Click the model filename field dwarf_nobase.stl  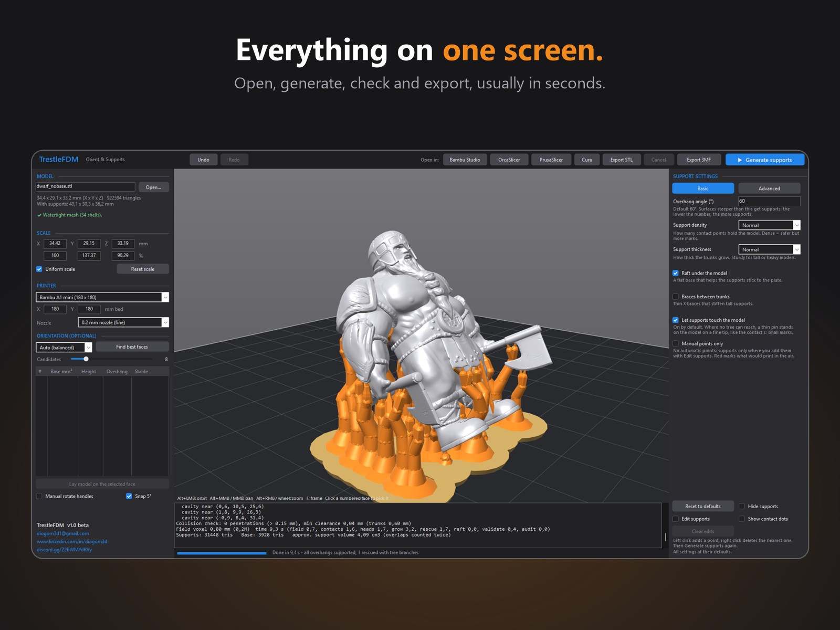85,186
